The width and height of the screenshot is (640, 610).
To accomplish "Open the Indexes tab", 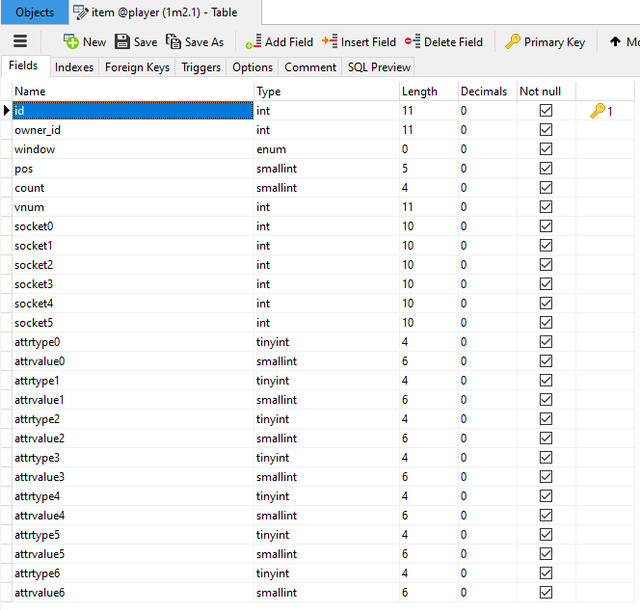I will click(74, 67).
